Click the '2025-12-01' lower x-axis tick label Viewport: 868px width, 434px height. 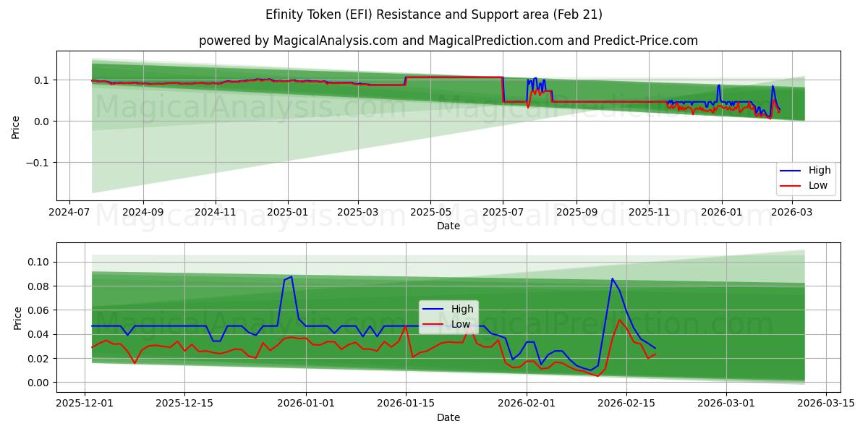point(86,403)
